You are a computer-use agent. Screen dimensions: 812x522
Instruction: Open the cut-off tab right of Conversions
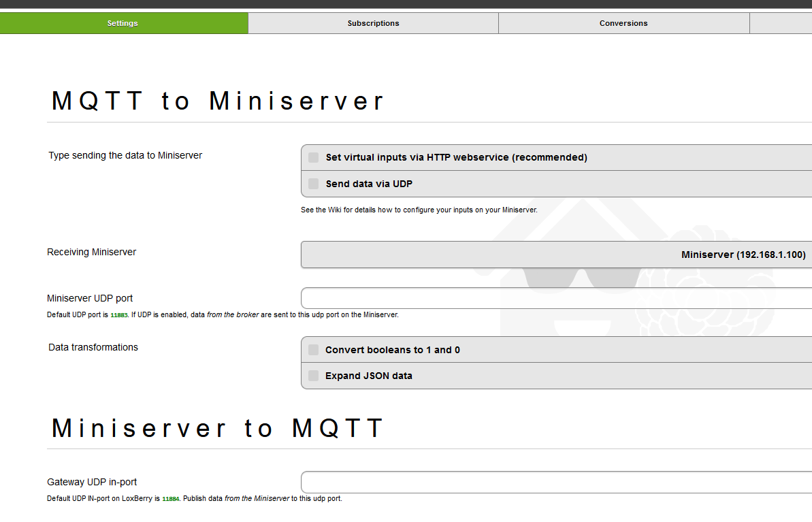tap(781, 23)
